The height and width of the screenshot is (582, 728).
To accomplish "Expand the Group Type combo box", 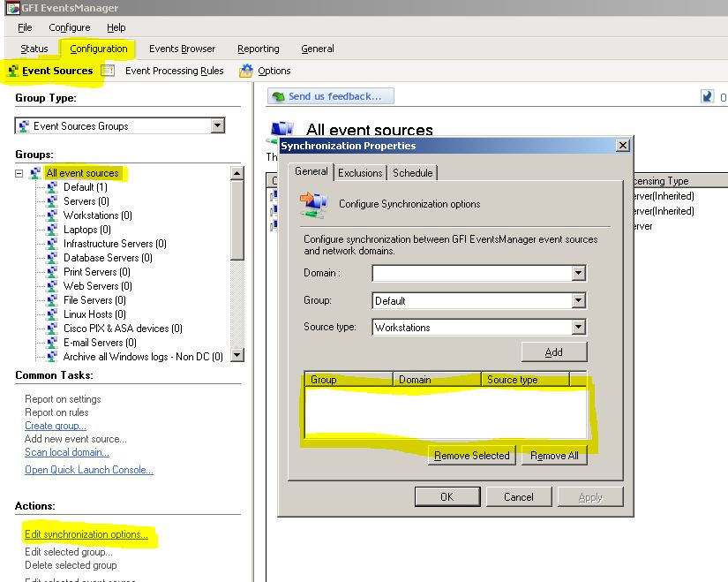I will click(x=217, y=126).
